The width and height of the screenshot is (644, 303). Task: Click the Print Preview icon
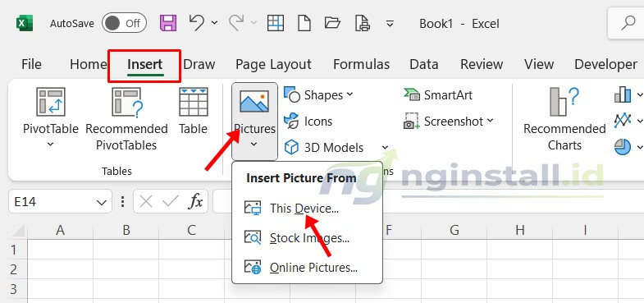click(x=363, y=23)
